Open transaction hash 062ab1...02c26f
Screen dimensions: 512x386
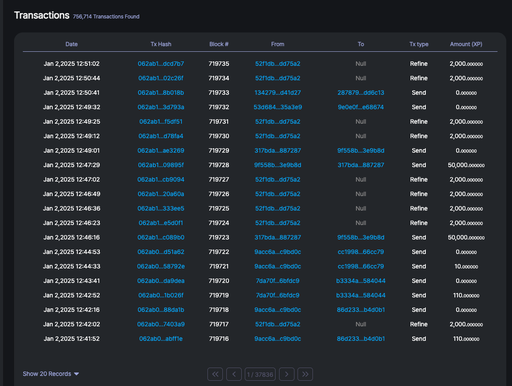pyautogui.click(x=161, y=78)
